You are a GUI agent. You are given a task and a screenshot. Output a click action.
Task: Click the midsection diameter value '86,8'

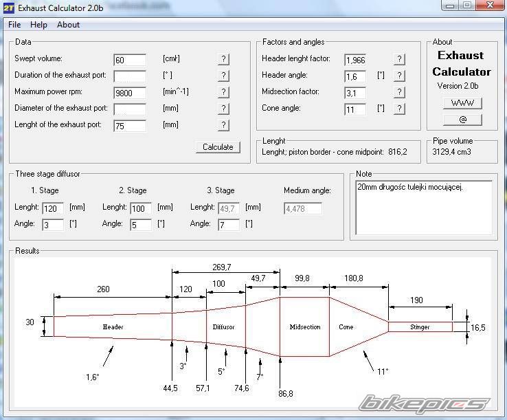(286, 394)
